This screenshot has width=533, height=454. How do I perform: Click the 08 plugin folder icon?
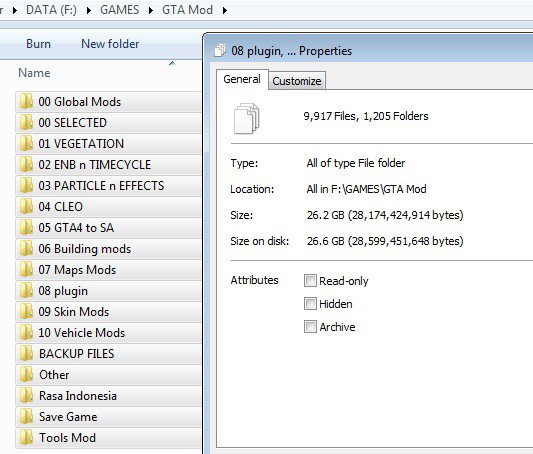tap(26, 291)
